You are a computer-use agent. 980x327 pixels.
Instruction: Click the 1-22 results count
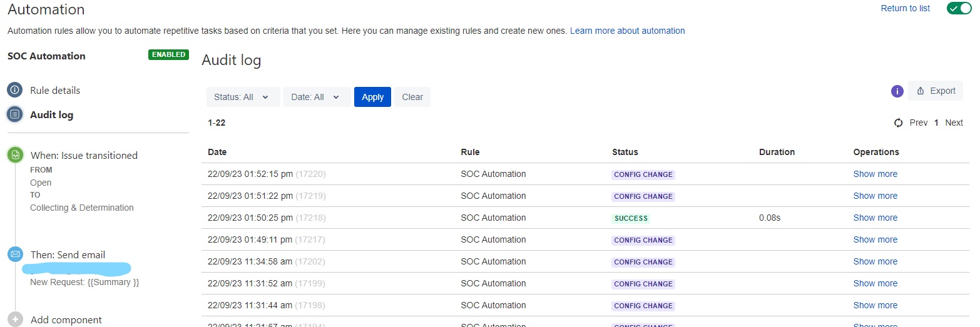[217, 123]
